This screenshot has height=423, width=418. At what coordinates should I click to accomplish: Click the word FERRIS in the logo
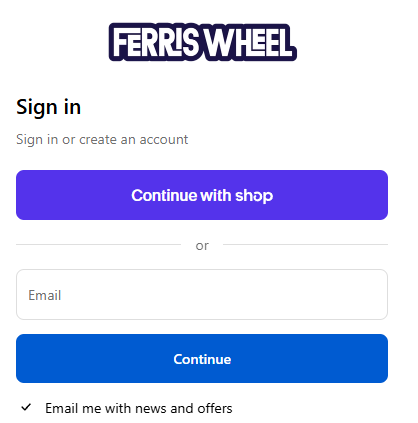pos(155,42)
